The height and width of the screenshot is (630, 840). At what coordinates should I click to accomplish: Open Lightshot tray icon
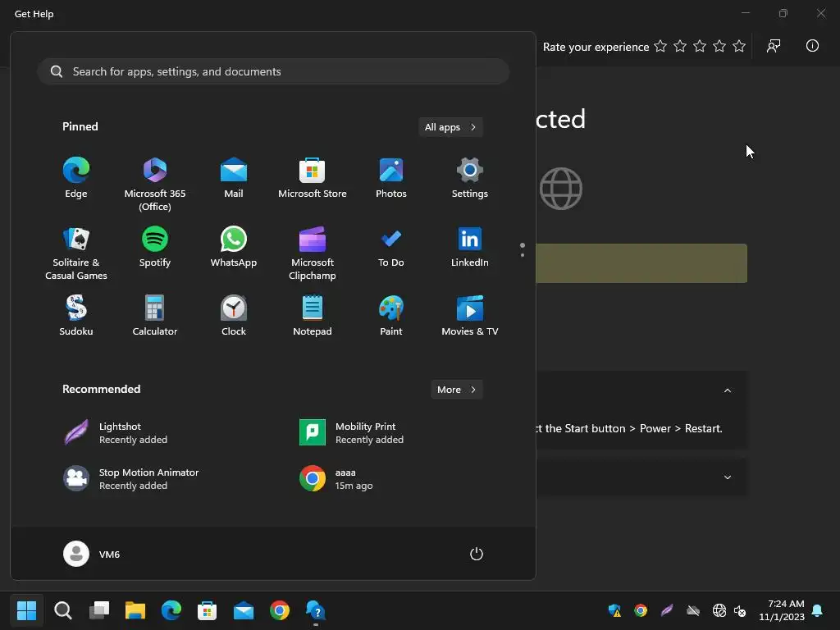tap(667, 610)
